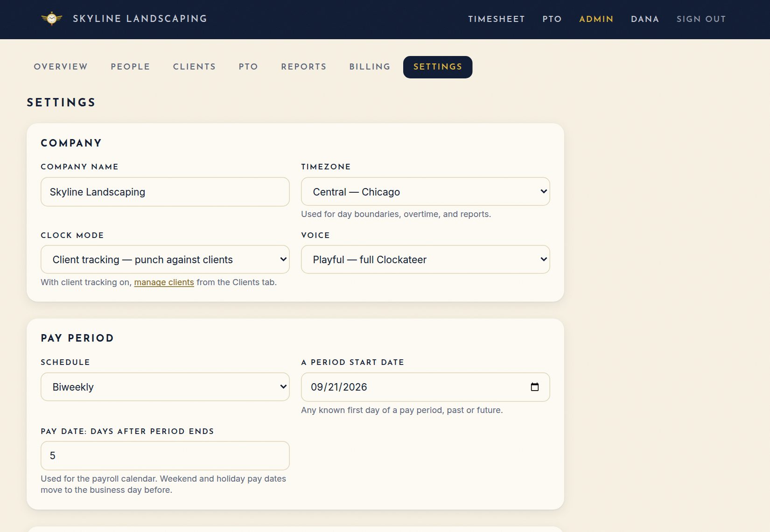Click 'Any known first day' hint text
Viewport: 770px width, 532px height.
pos(402,410)
